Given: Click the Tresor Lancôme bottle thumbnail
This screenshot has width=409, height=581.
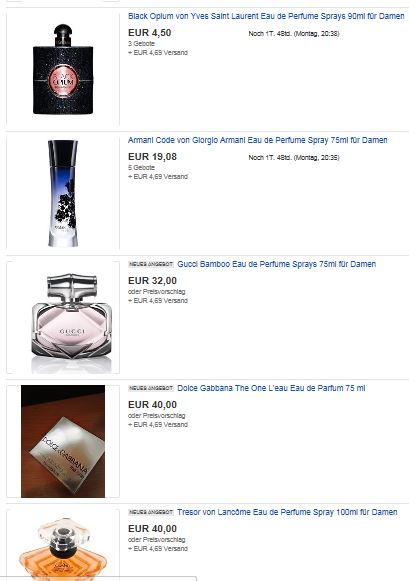Looking at the screenshot, I should click(x=63, y=549).
